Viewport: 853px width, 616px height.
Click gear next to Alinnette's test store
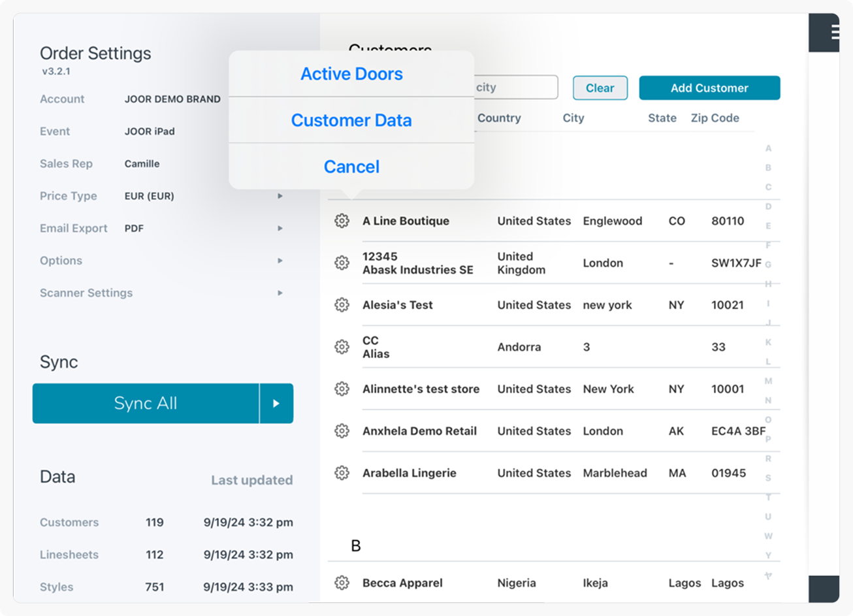click(342, 389)
